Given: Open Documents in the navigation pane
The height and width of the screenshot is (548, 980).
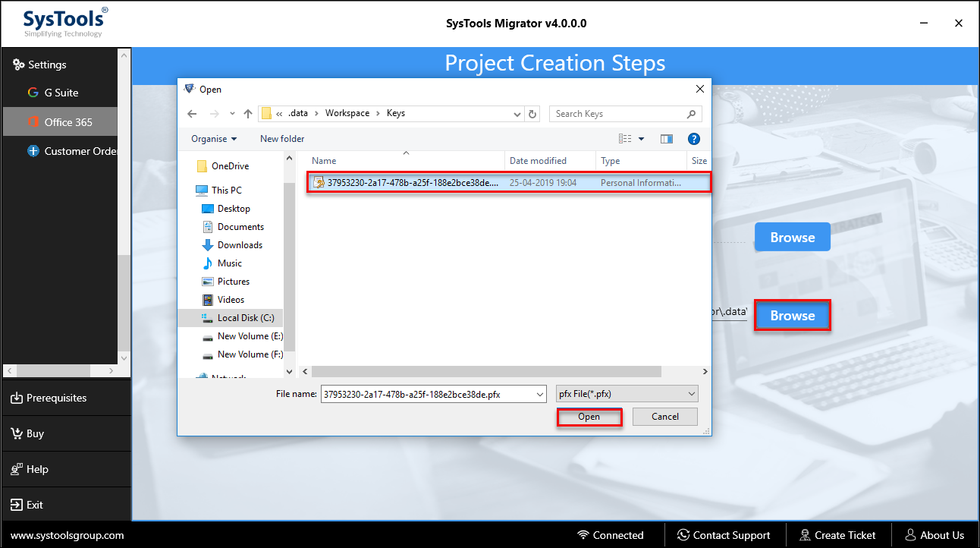Looking at the screenshot, I should (x=240, y=227).
